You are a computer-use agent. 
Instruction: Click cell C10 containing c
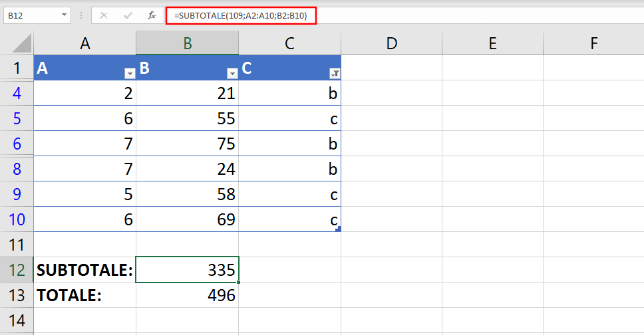[x=289, y=219]
